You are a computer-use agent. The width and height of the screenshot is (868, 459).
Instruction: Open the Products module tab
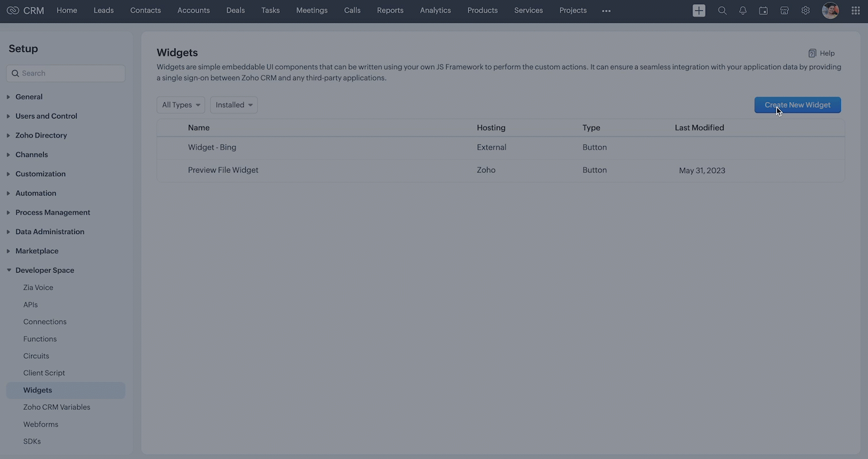tap(482, 10)
